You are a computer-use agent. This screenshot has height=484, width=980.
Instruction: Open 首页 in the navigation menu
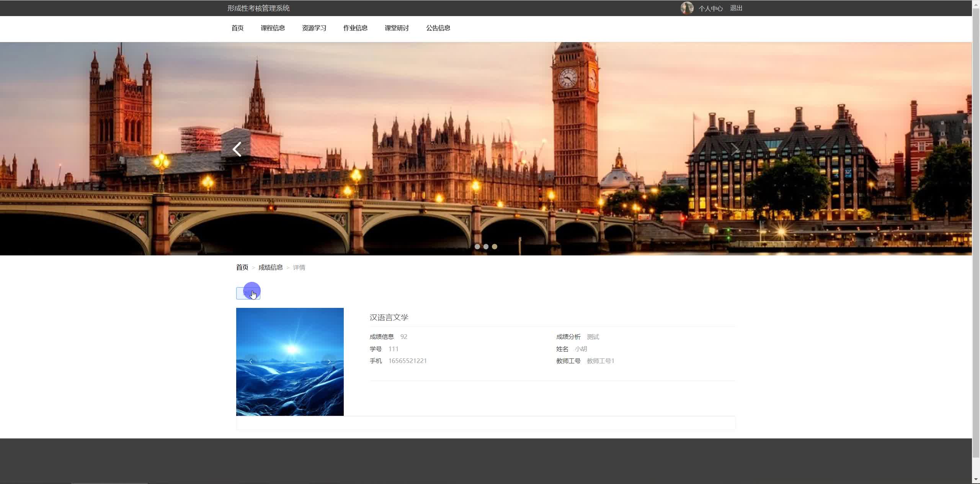tap(237, 28)
